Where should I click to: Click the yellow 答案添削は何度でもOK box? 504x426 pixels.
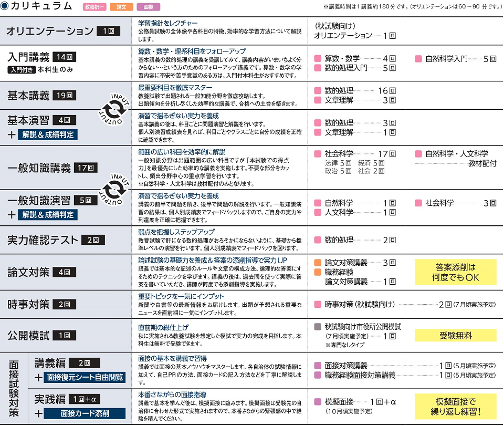point(455,272)
